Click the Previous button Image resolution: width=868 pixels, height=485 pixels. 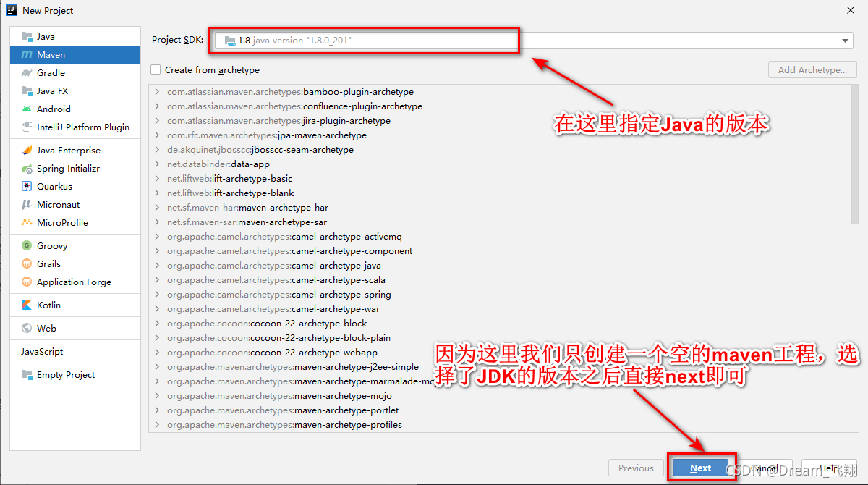(x=637, y=468)
